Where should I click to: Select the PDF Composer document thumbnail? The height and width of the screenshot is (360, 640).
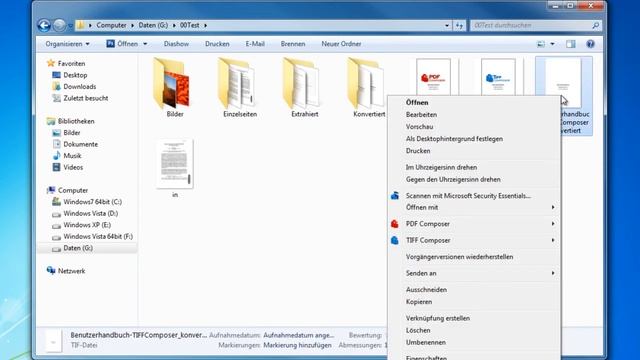pyautogui.click(x=433, y=76)
